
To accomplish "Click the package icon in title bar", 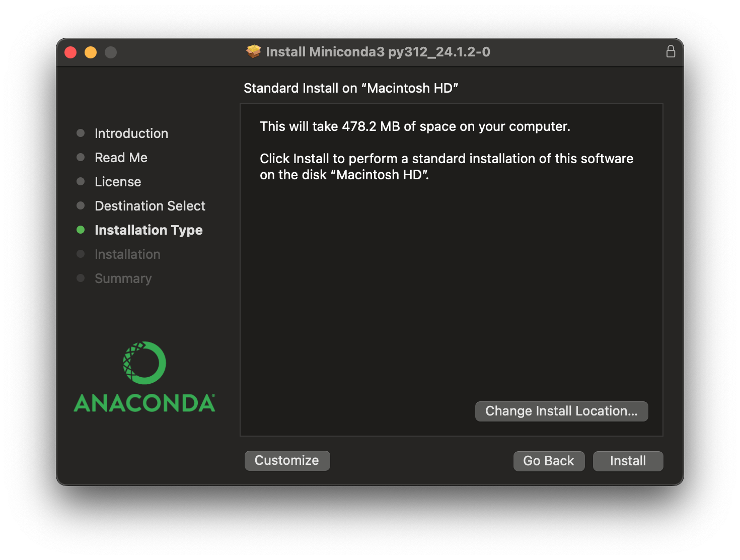I will pos(254,51).
